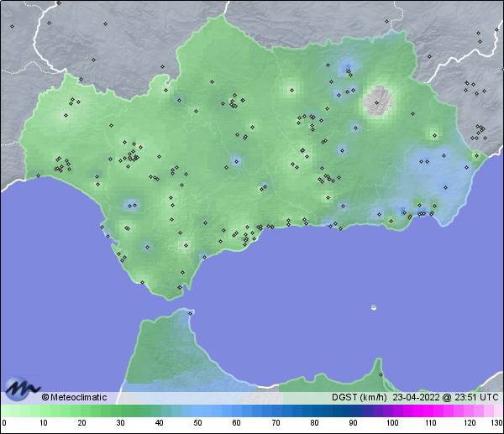Click the 23-04-2022 date text
Viewport: 504px width, 434px height.
[x=416, y=397]
